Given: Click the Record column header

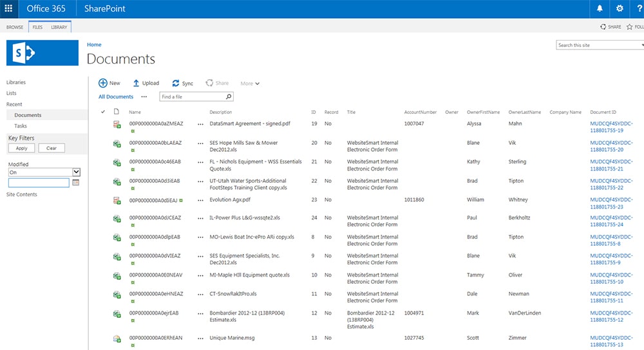Looking at the screenshot, I should point(331,112).
